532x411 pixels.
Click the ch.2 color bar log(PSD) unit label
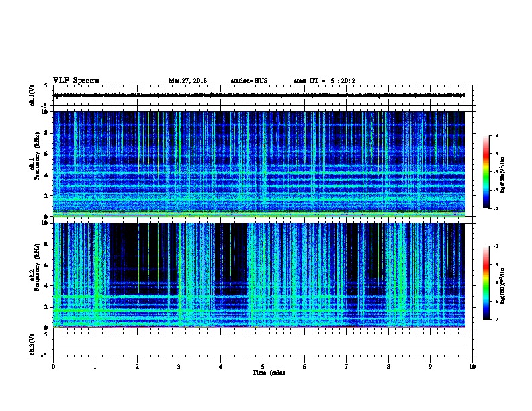coord(502,286)
